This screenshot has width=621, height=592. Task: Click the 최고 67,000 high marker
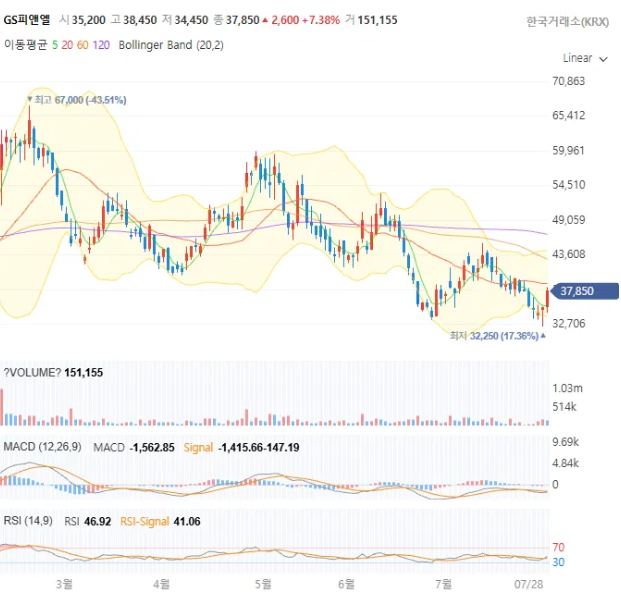point(77,100)
